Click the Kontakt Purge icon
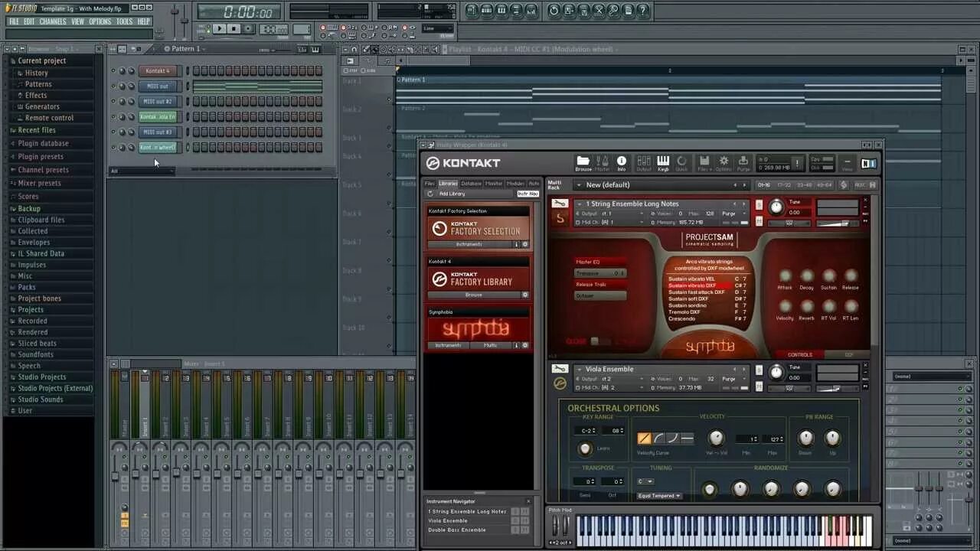 (743, 161)
